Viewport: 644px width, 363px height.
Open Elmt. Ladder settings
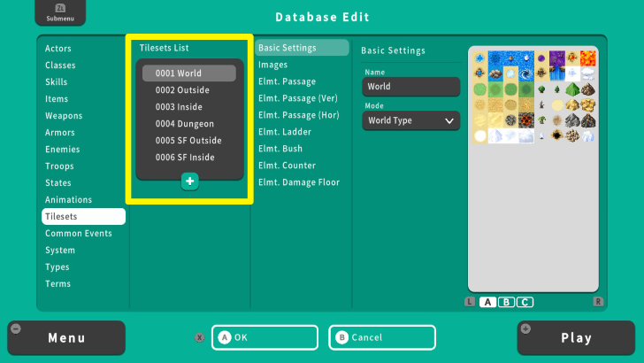pos(285,132)
